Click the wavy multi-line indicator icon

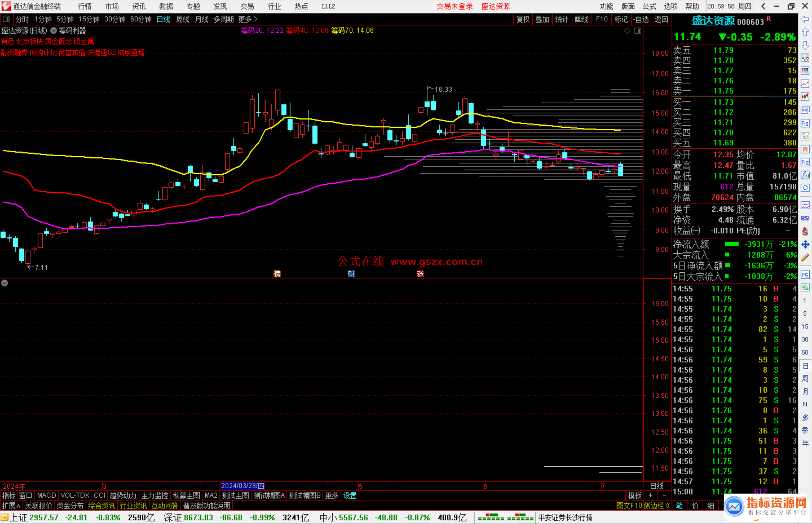click(805, 205)
